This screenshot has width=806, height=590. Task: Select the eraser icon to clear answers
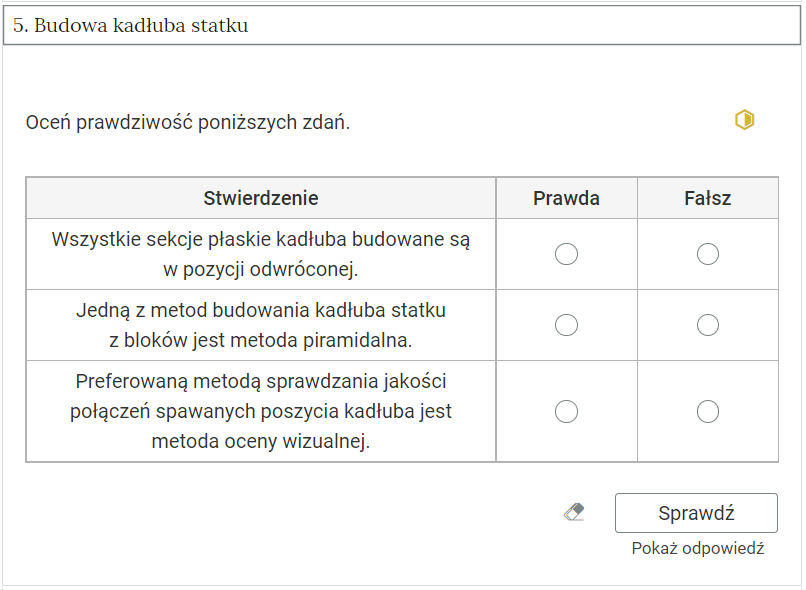coord(572,511)
